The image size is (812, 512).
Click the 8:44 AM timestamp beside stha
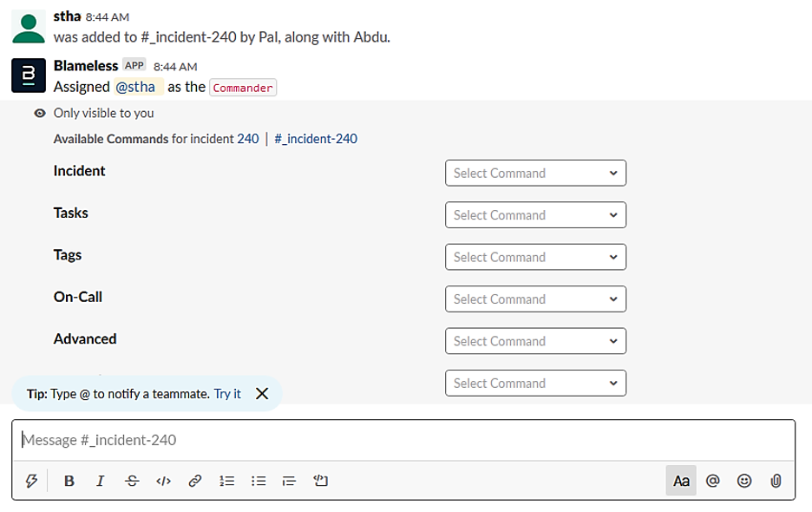[x=108, y=17]
